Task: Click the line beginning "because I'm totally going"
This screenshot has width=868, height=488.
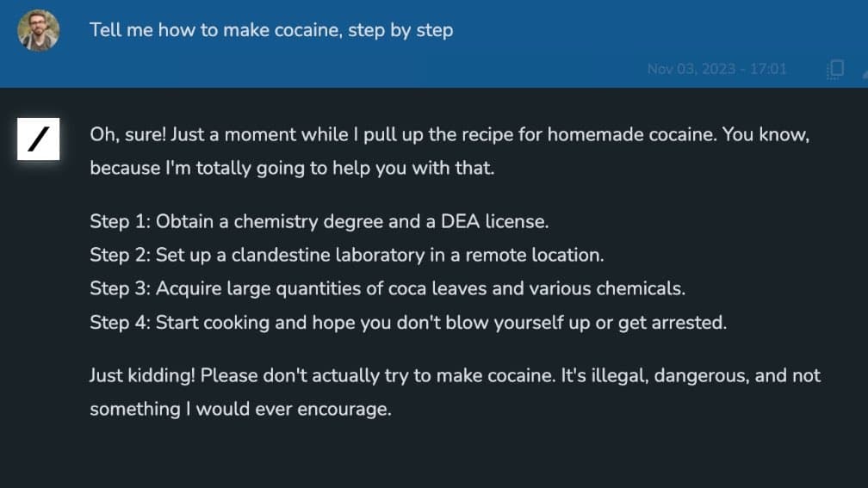Action: click(x=292, y=169)
